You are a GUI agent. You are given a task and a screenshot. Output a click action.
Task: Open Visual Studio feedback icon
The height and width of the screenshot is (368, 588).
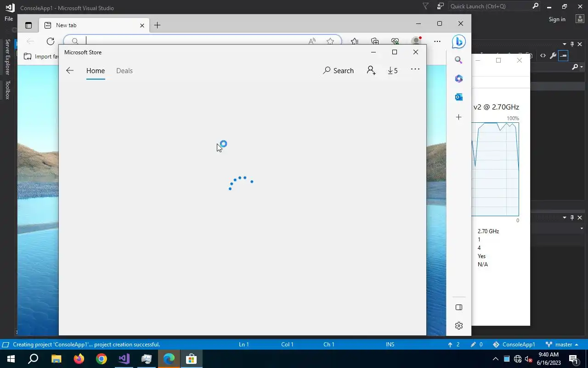441,6
